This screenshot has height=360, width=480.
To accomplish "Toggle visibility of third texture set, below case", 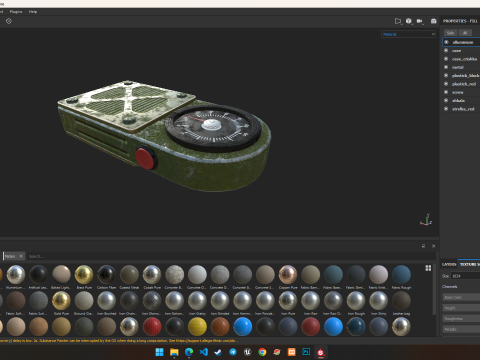I will point(446,59).
